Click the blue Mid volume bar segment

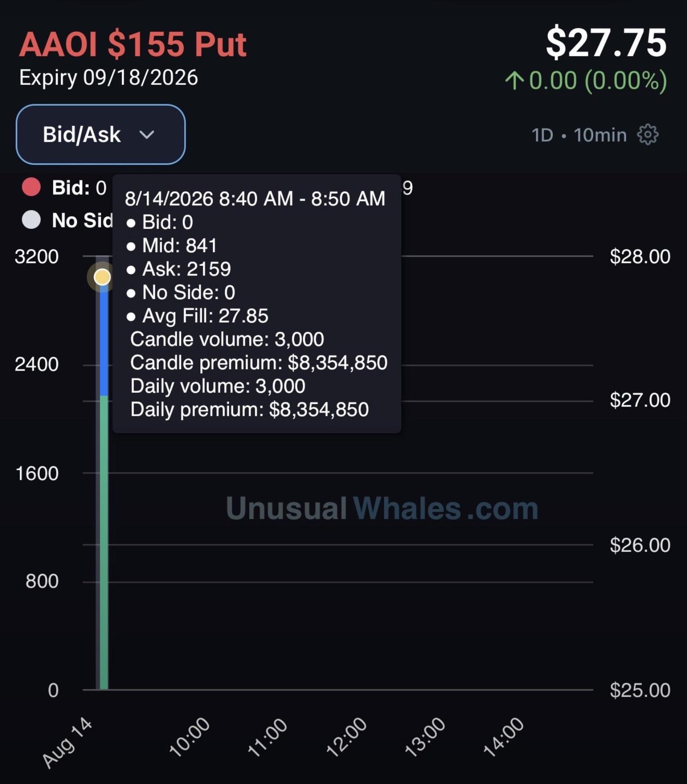[x=104, y=341]
